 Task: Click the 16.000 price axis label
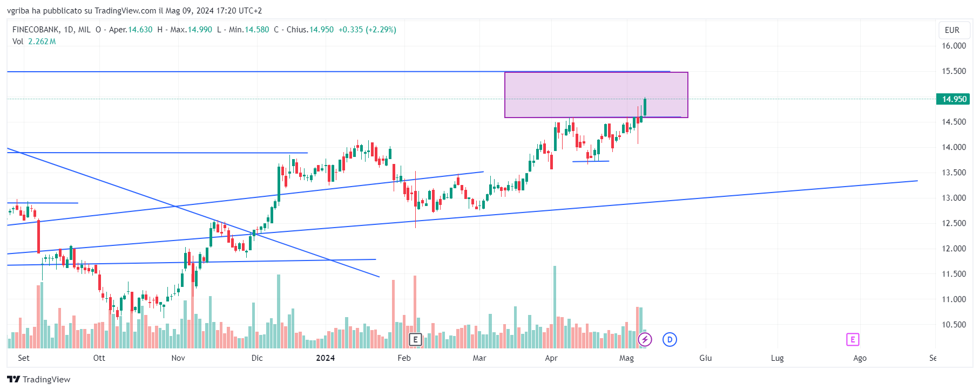[x=954, y=46]
